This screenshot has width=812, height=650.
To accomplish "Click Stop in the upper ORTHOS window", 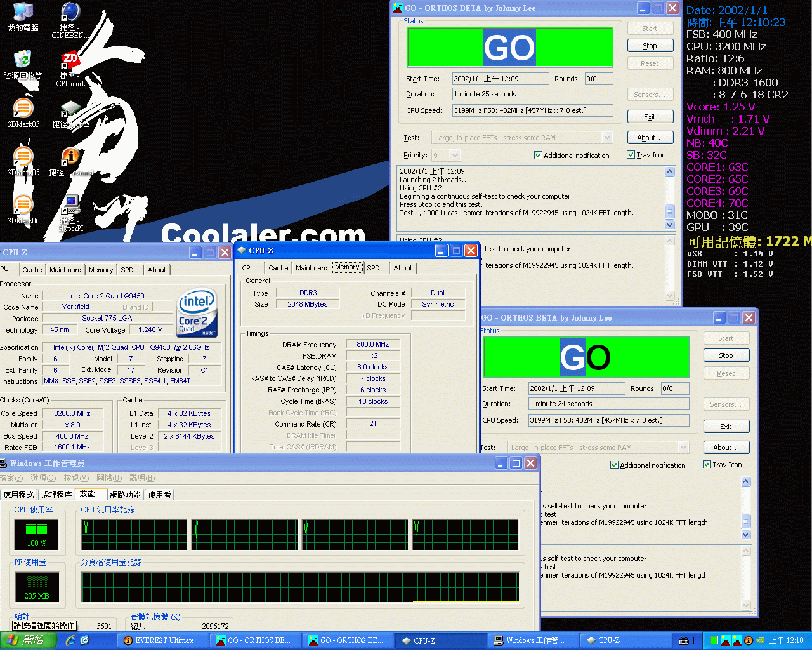I will 650,46.
